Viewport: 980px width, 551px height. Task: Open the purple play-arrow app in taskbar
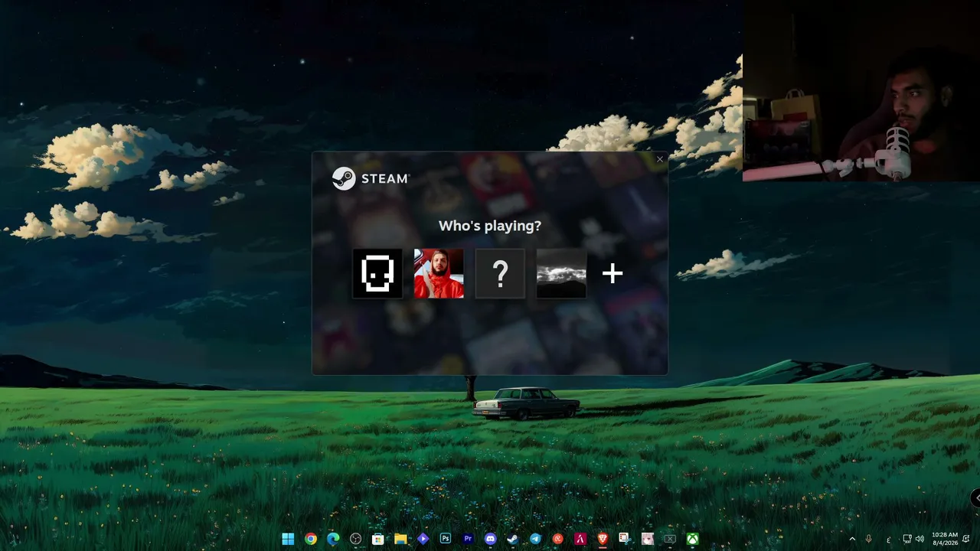[423, 539]
